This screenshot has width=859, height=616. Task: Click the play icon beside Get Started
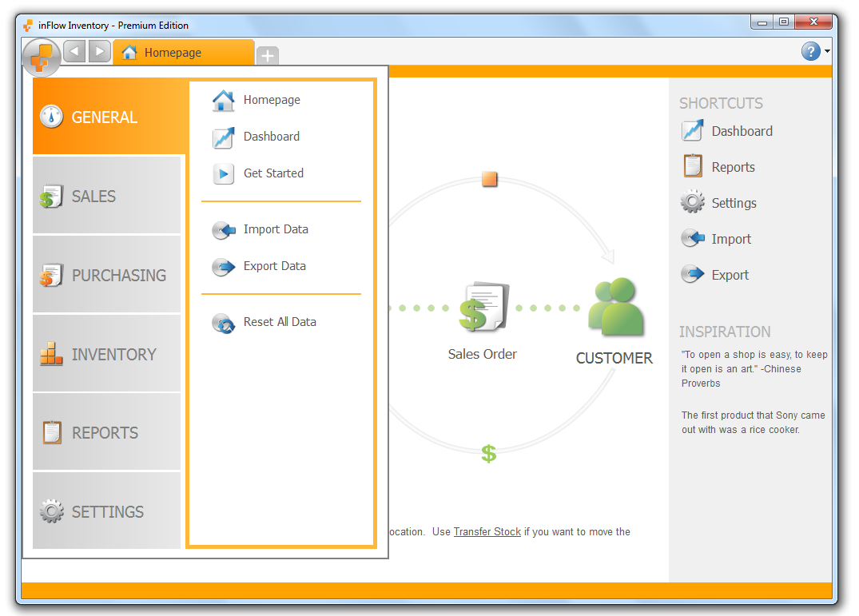point(223,174)
